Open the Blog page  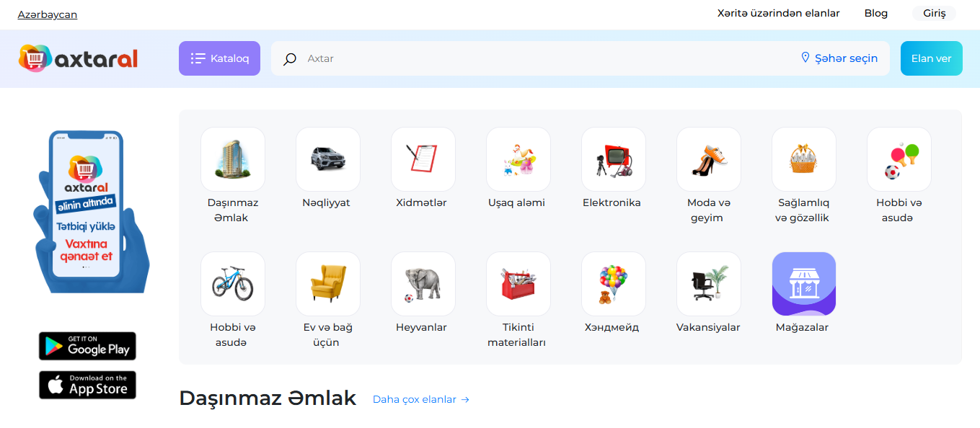click(x=875, y=13)
